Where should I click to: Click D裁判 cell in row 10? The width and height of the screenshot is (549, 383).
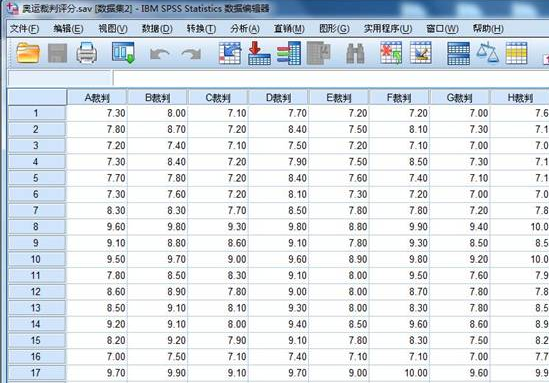click(x=278, y=259)
